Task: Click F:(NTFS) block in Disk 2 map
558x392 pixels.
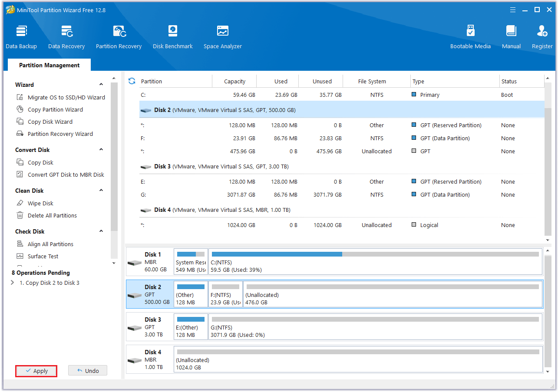Action: coord(225,294)
